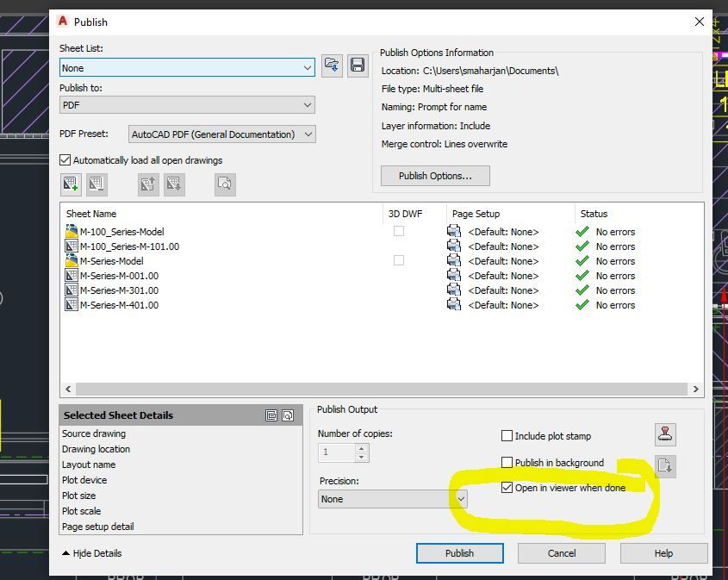
Task: Click layout icon of M-100_Series-M-101.00
Action: pos(72,246)
